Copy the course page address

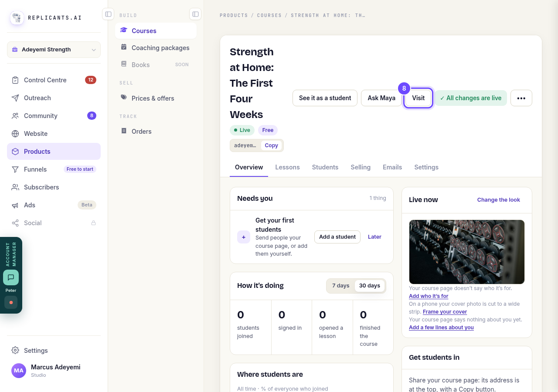(x=271, y=145)
